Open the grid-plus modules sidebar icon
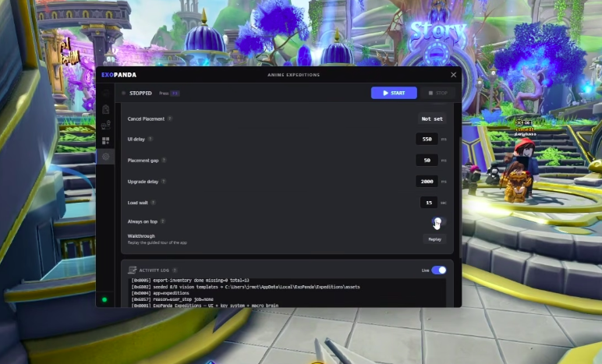The image size is (602, 364). click(105, 141)
